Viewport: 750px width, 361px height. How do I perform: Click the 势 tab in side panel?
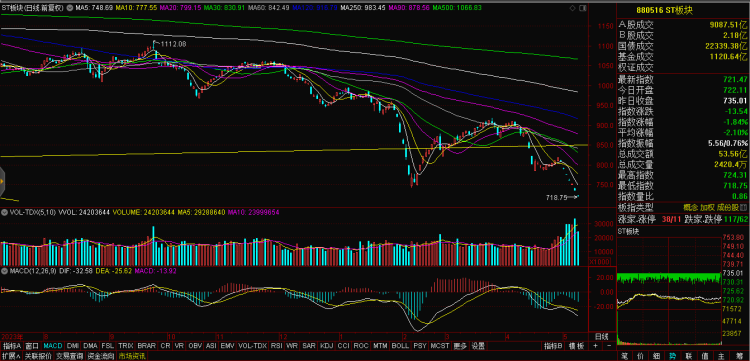[x=673, y=356]
